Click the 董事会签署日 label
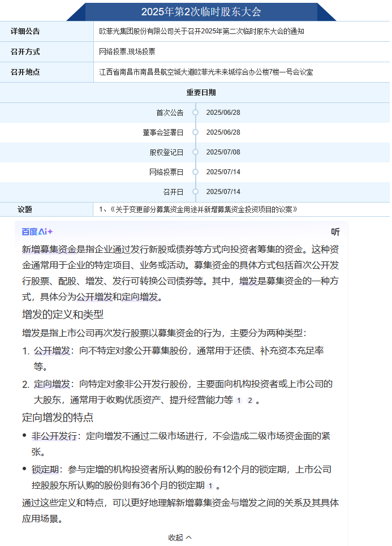This screenshot has height=546, width=392. pyautogui.click(x=163, y=132)
